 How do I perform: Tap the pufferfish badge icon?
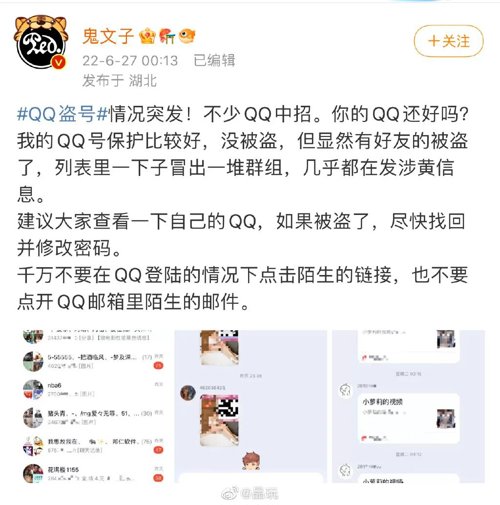coord(187,36)
